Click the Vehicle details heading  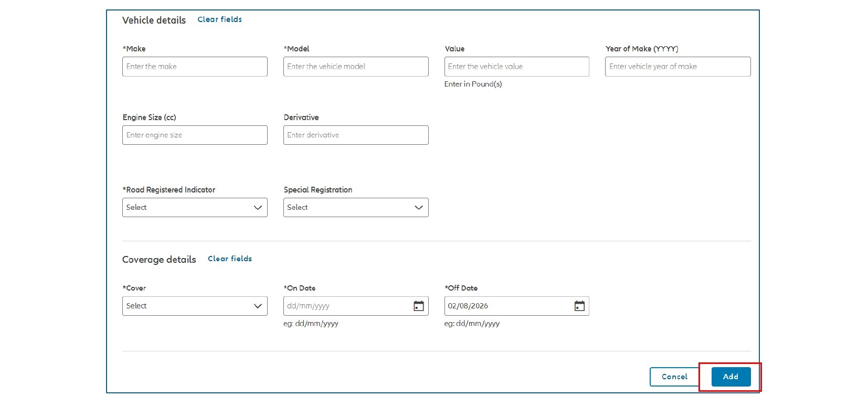154,20
